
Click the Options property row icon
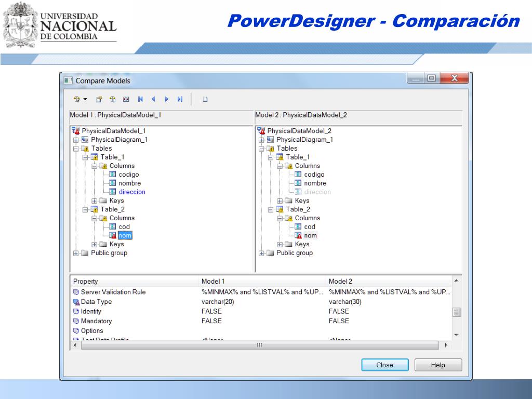pyautogui.click(x=76, y=331)
